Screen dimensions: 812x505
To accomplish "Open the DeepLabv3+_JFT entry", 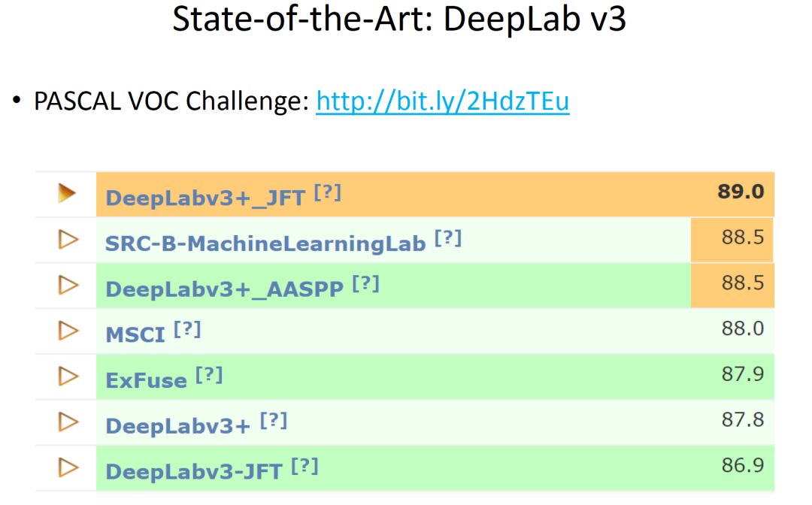I will click(x=205, y=198).
